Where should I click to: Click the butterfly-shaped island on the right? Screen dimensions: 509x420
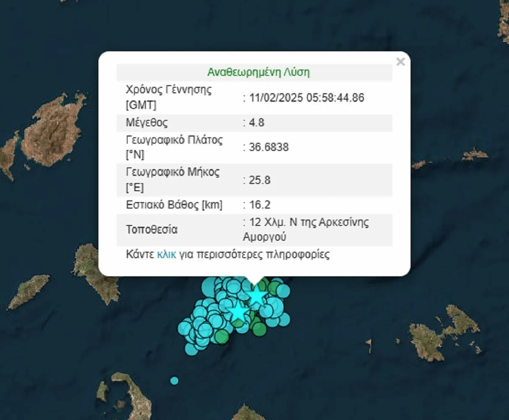[441, 333]
